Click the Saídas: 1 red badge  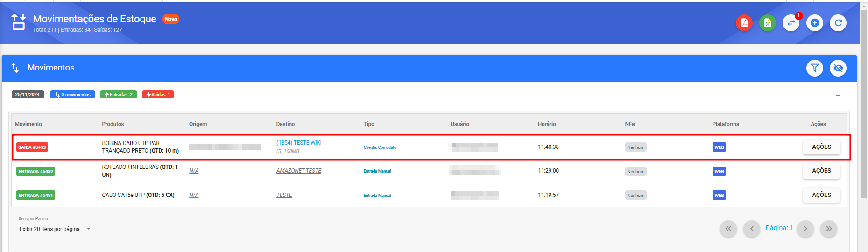158,95
